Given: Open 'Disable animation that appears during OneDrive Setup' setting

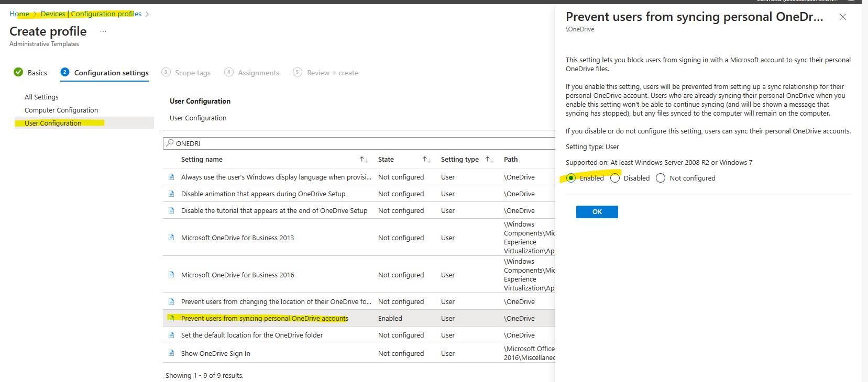Looking at the screenshot, I should 263,194.
